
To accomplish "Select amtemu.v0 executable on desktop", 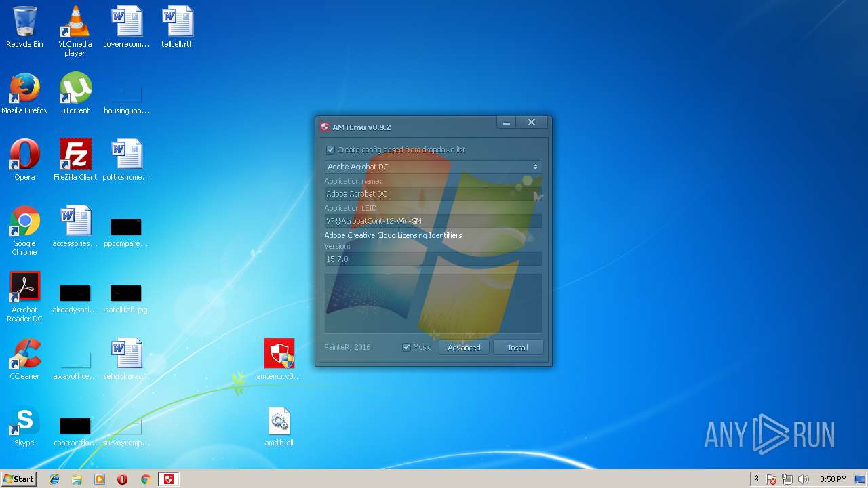I will 279,359.
